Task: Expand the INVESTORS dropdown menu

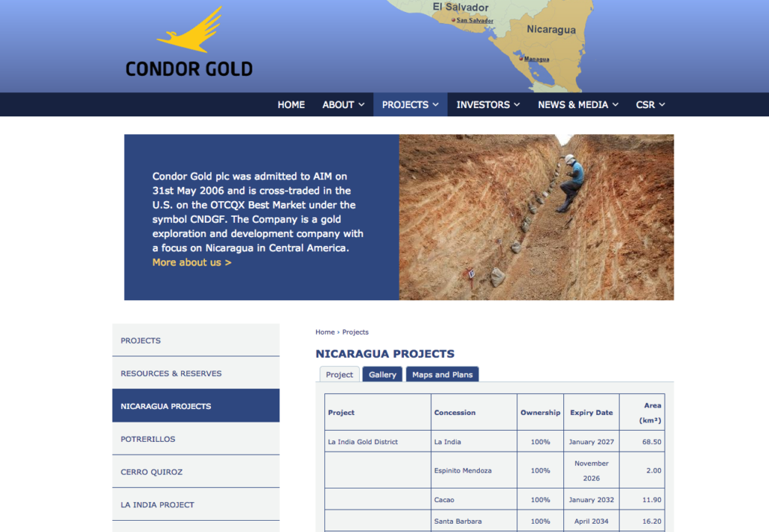Action: click(488, 105)
